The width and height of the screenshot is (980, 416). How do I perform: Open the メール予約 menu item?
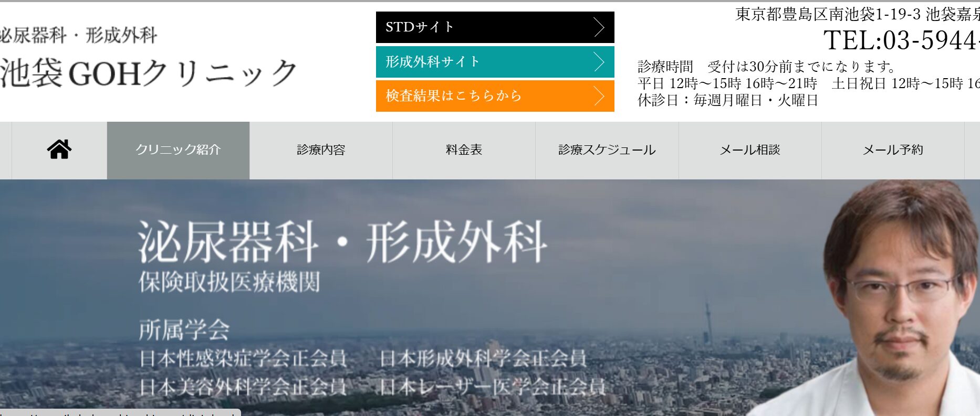click(x=893, y=150)
